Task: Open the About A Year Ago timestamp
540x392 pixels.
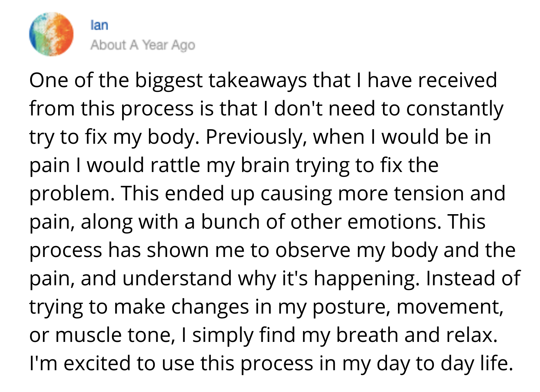Action: pyautogui.click(x=143, y=45)
